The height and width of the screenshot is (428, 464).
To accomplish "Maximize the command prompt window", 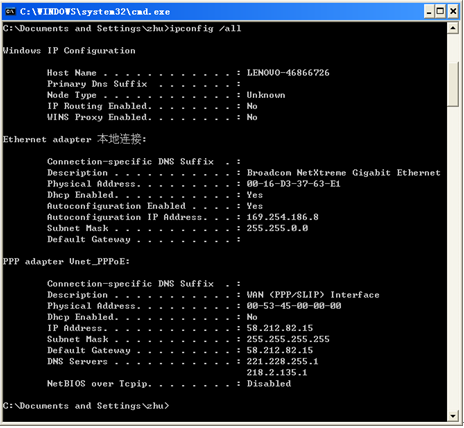I will (x=441, y=12).
